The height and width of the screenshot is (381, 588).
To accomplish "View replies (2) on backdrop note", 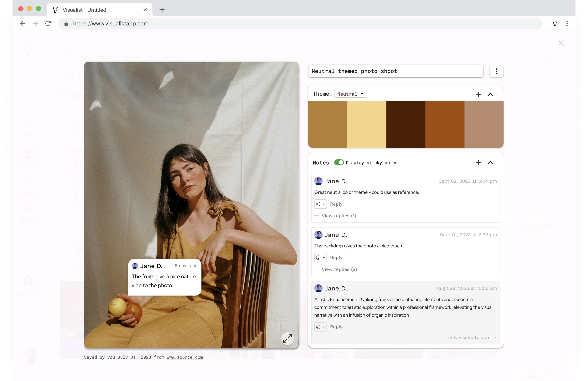I will tap(339, 269).
